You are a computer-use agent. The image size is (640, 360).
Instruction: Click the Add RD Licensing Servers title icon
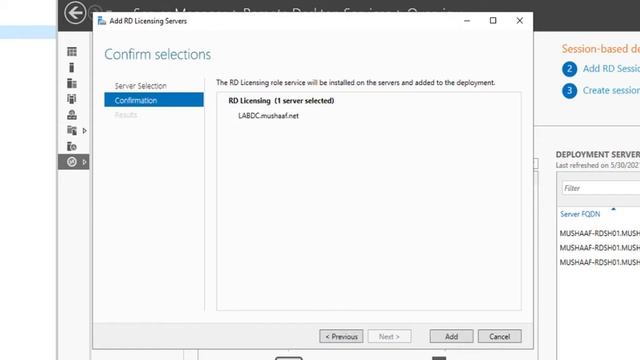102,21
